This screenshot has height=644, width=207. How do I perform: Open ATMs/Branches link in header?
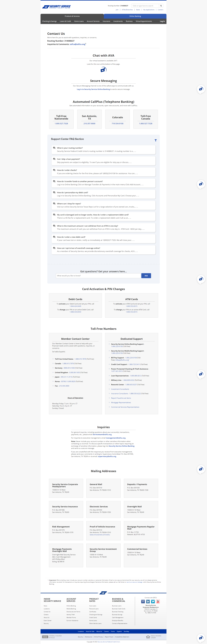click(127, 10)
